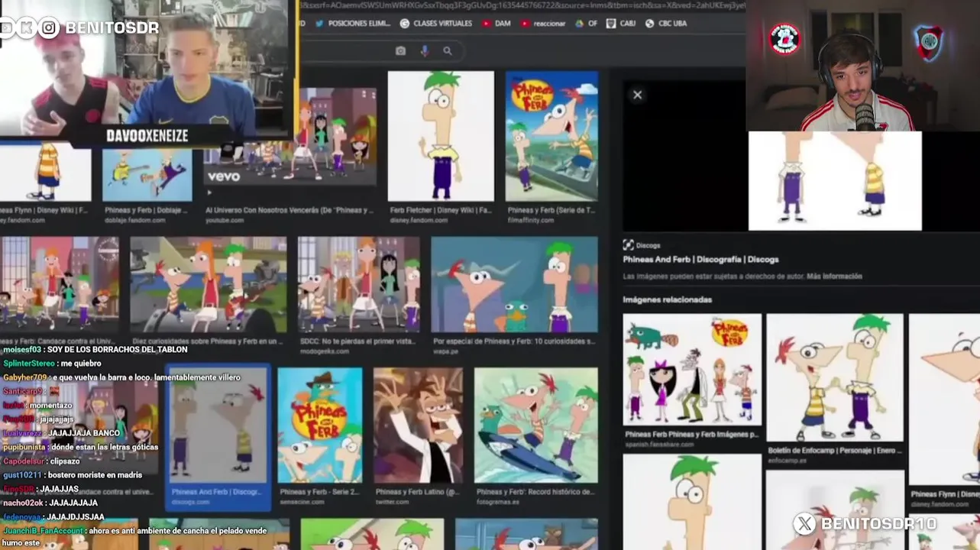This screenshot has height=550, width=980.
Task: Open Phineas And Ferb Discografía Discogs title
Action: pyautogui.click(x=700, y=260)
